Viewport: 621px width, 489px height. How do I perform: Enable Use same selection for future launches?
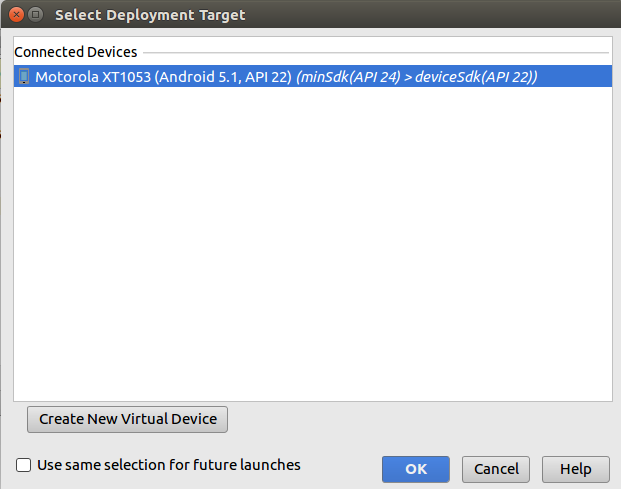(x=23, y=465)
